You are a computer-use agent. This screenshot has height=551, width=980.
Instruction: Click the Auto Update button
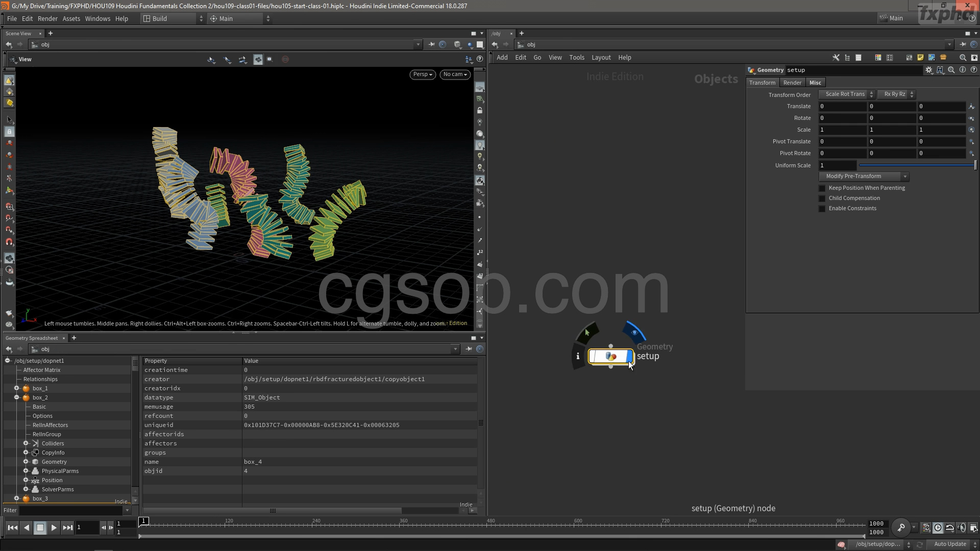point(949,544)
